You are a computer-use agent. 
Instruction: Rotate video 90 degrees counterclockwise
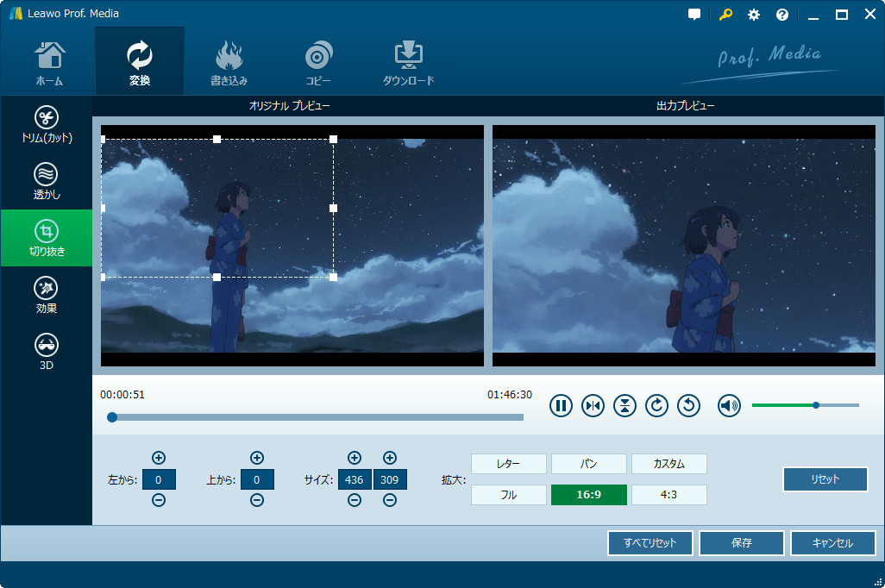(x=688, y=405)
